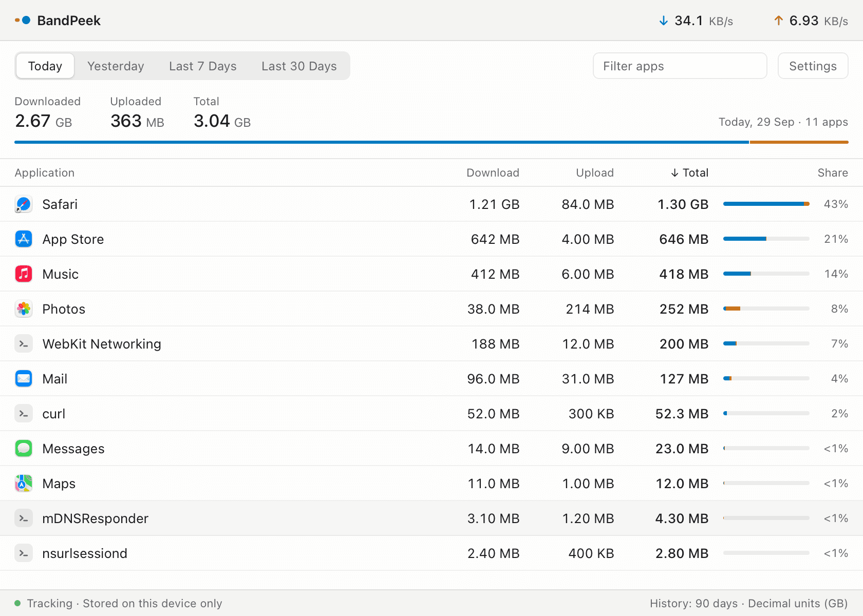Screen dimensions: 863x616
Task: Click the green tracking status dot
Action: [17, 603]
